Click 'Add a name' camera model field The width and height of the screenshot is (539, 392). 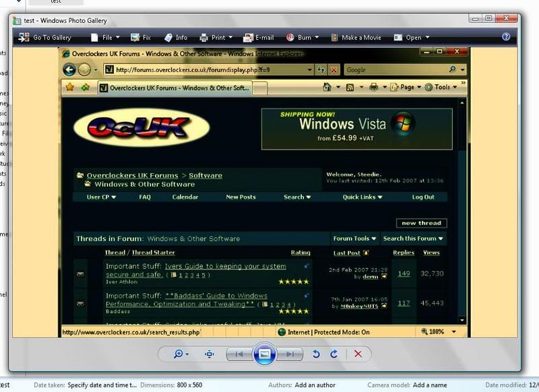430,385
